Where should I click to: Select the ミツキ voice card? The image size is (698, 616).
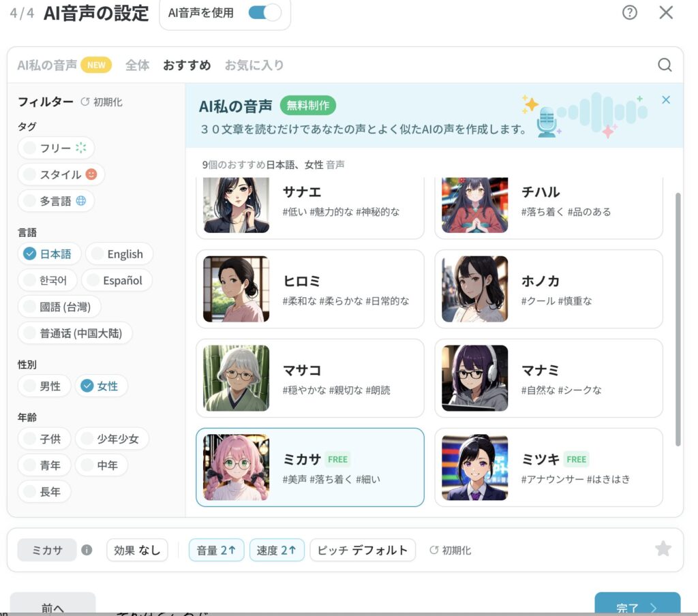(x=548, y=467)
